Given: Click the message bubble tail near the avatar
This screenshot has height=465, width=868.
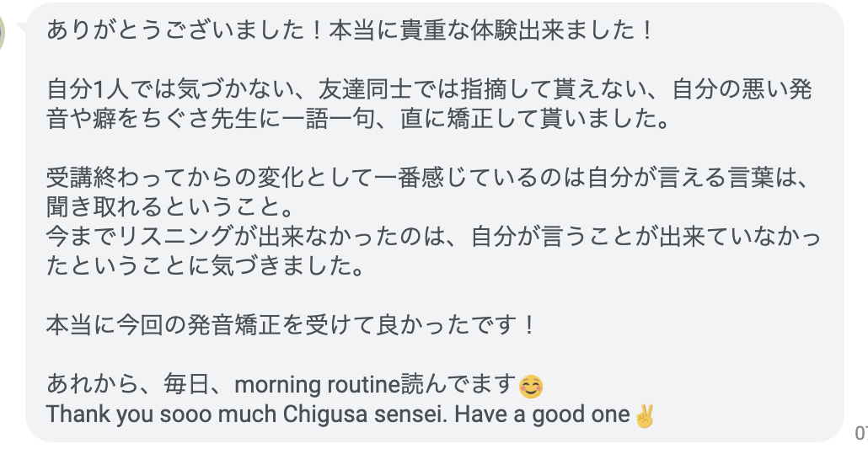Looking at the screenshot, I should pyautogui.click(x=22, y=27).
